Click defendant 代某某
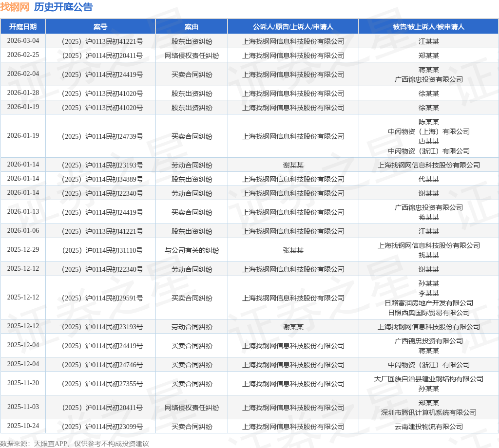This screenshot has height=448, width=499. click(429, 179)
